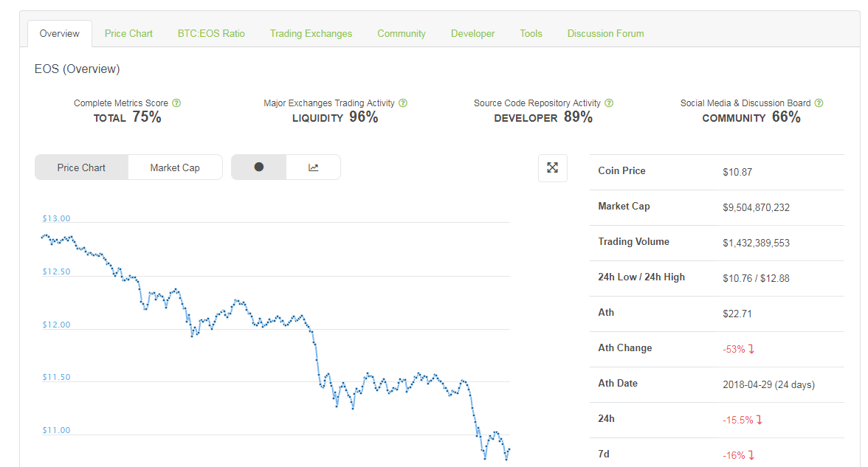Click the Complete Metrics Score help icon

click(x=176, y=103)
